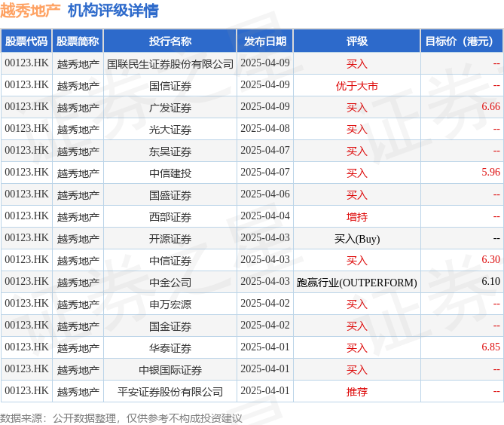504x425 pixels.
Task: Click 买入 rating in 广发证券 row
Action: click(x=357, y=107)
